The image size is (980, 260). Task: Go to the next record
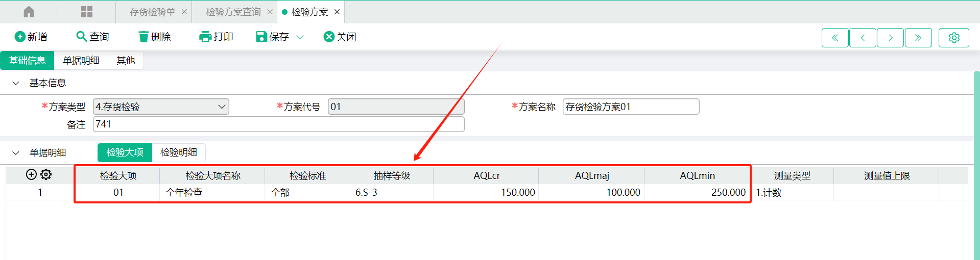[x=891, y=38]
